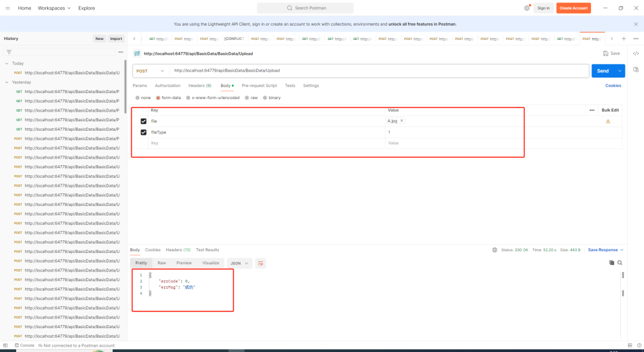The image size is (644, 352).
Task: Open the settings gear icon in header
Action: (x=527, y=8)
